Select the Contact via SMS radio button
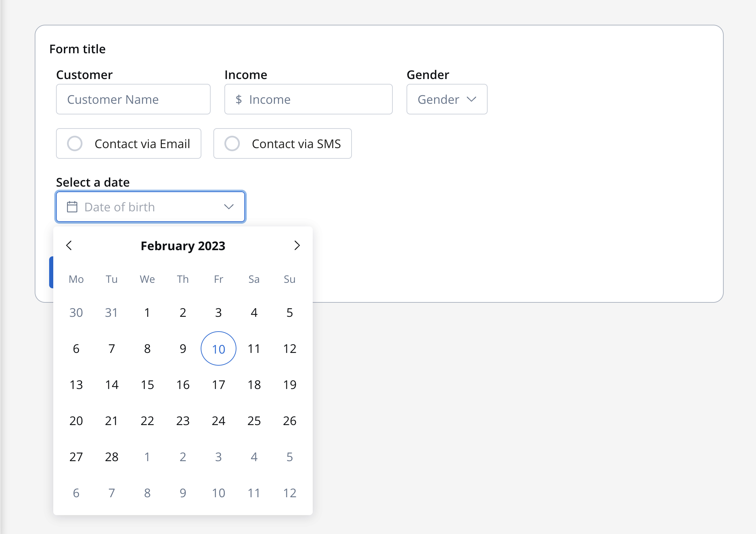The height and width of the screenshot is (534, 756). [x=232, y=144]
